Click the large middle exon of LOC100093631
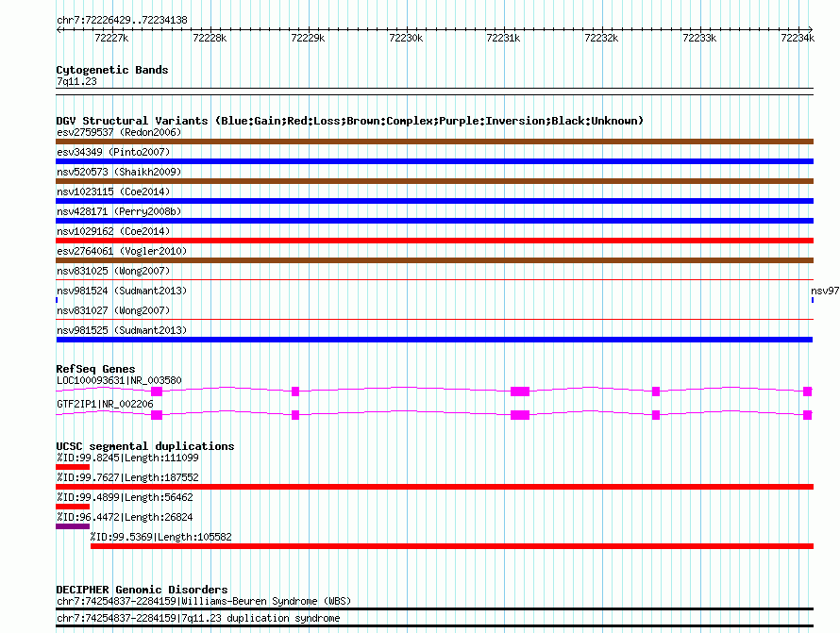The width and height of the screenshot is (840, 633). click(x=520, y=391)
